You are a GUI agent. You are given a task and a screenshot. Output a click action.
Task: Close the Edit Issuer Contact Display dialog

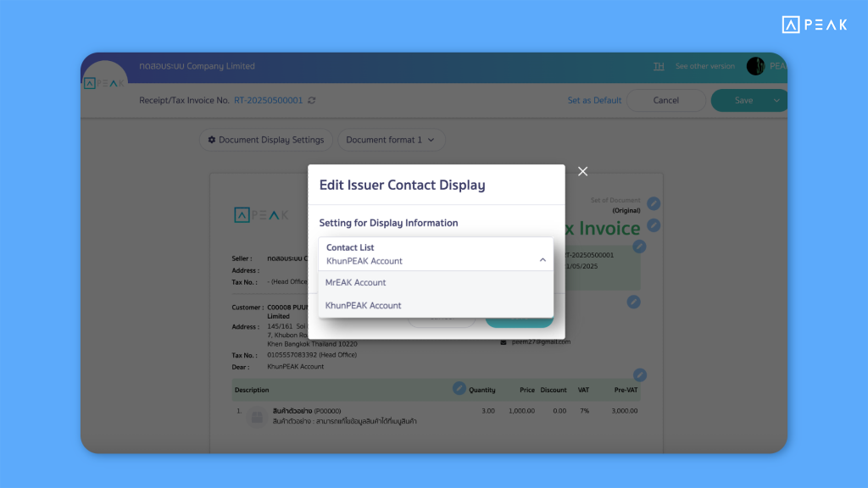click(x=582, y=171)
